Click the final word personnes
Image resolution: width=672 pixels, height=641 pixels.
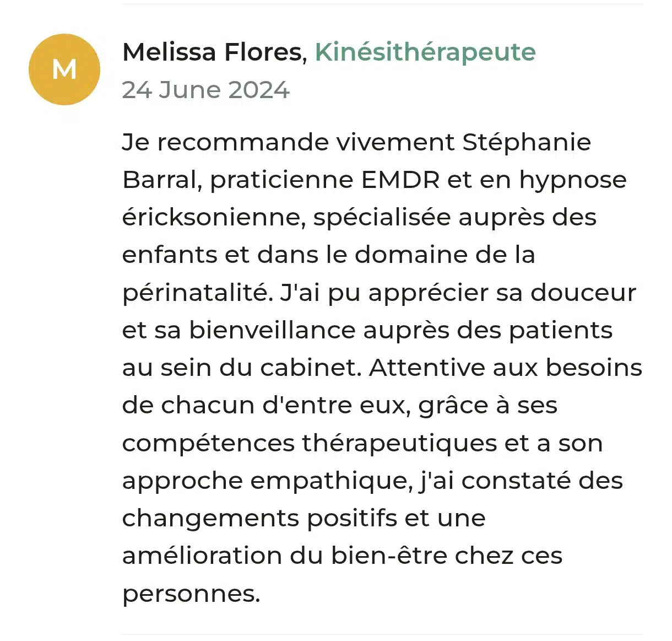tap(191, 594)
